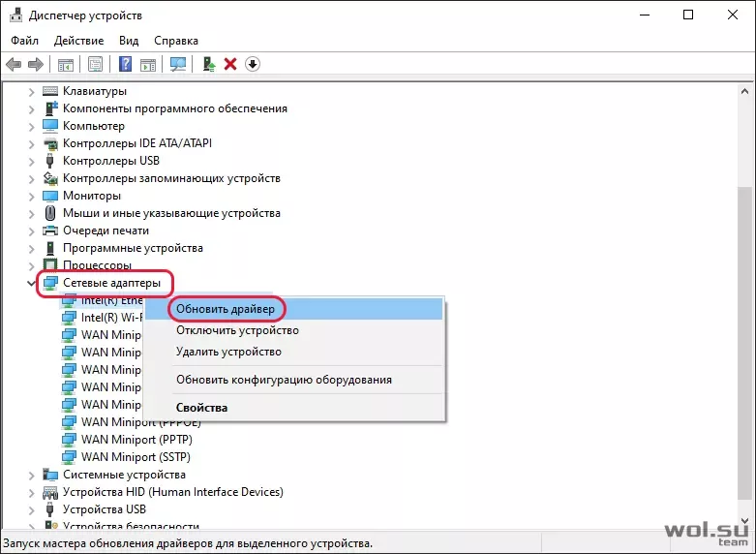Click the Disable device down-arrow icon
The width and height of the screenshot is (756, 554).
(253, 64)
